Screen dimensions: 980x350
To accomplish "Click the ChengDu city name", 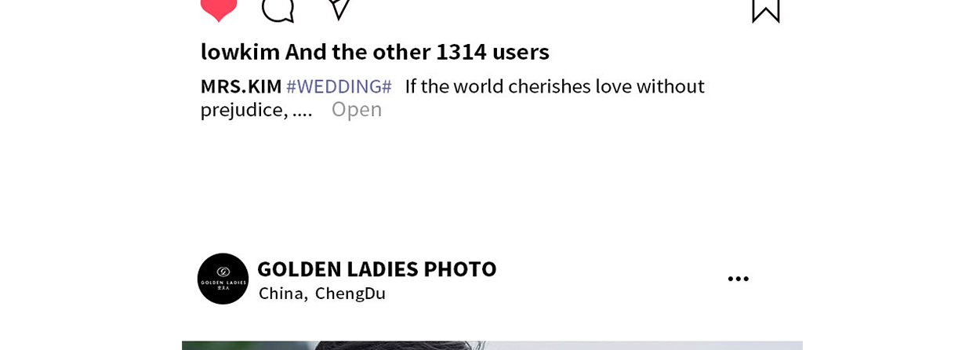I will point(350,293).
